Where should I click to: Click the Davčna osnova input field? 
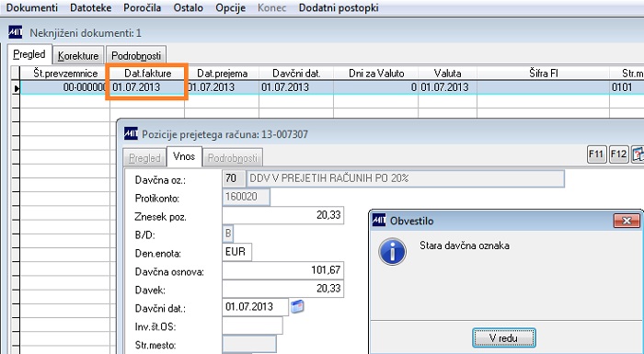point(283,270)
